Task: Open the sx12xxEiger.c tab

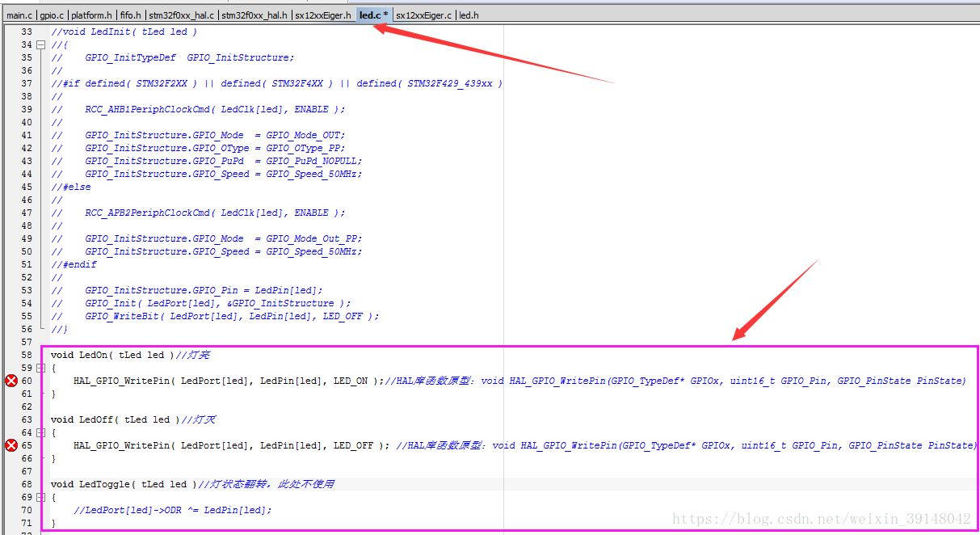Action: [424, 15]
